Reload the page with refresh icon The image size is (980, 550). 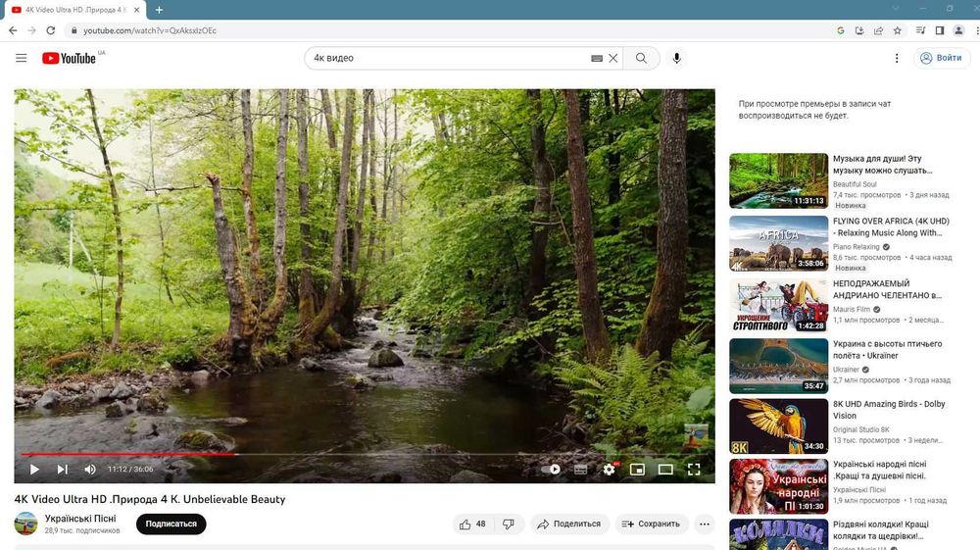pyautogui.click(x=51, y=30)
